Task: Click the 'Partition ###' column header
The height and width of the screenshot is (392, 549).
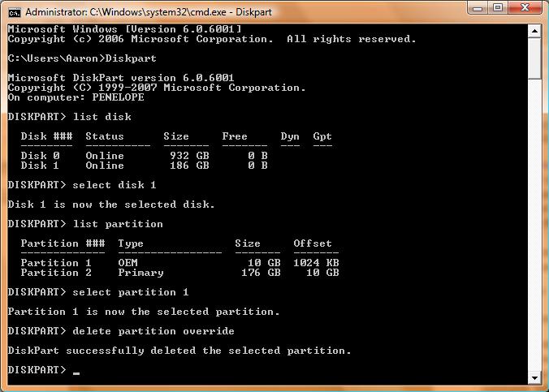Action: point(63,243)
